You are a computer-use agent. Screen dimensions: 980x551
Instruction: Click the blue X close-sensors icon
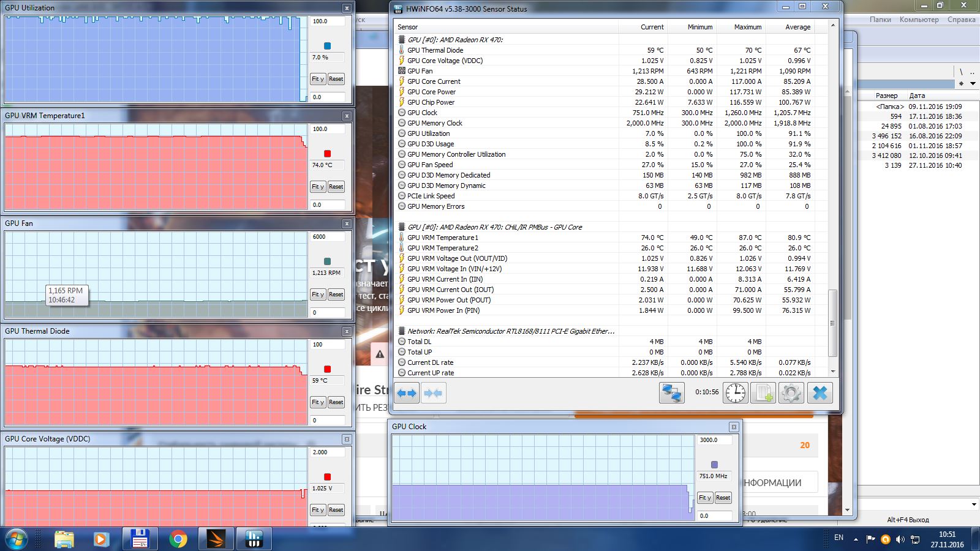[x=820, y=393]
